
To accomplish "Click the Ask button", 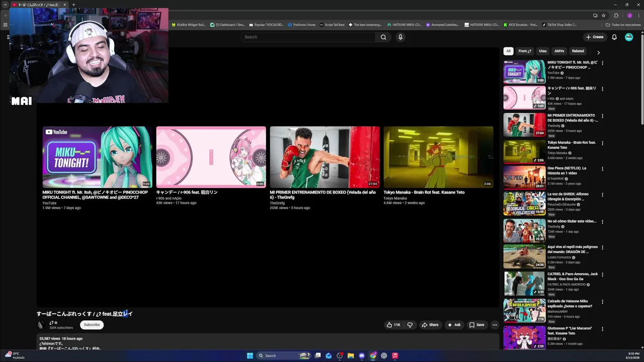I will [x=454, y=325].
